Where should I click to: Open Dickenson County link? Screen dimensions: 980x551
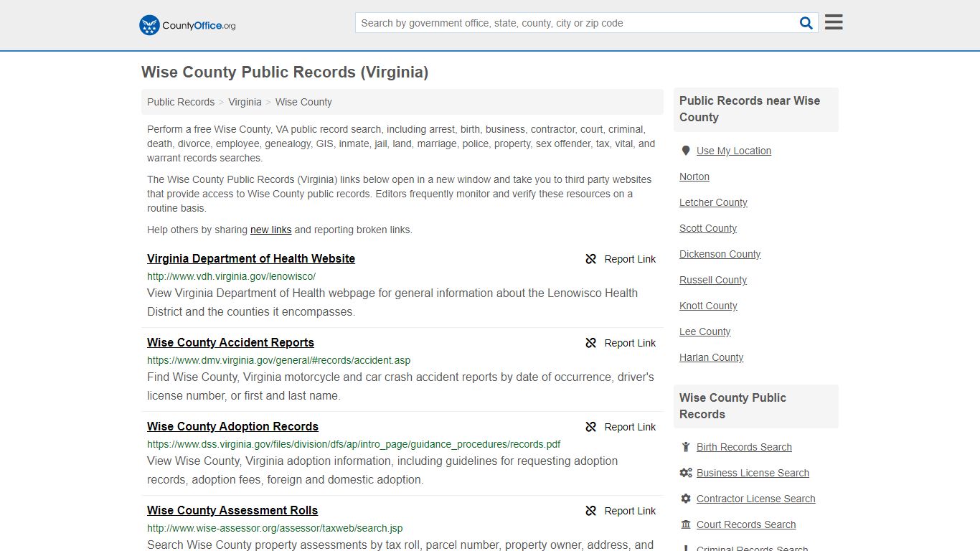(x=720, y=254)
